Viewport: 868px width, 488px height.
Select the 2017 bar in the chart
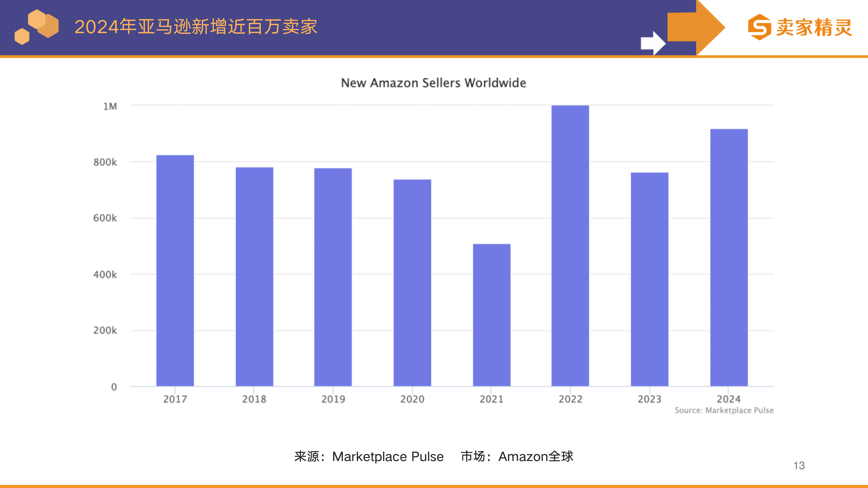click(x=175, y=270)
